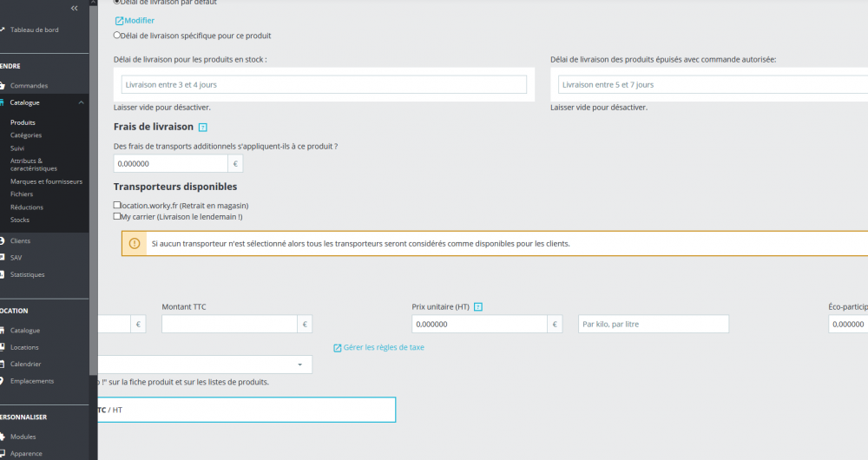The width and height of the screenshot is (868, 460).
Task: Click the in-stock delivery delay field
Action: coord(324,85)
